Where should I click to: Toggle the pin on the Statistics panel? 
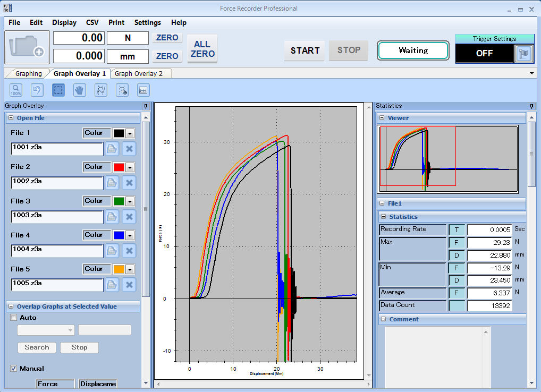pyautogui.click(x=530, y=105)
